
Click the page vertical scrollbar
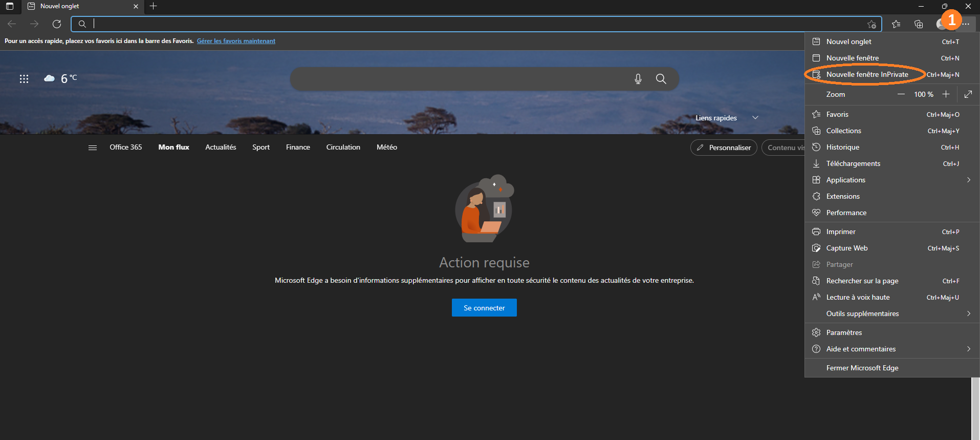(x=975, y=408)
